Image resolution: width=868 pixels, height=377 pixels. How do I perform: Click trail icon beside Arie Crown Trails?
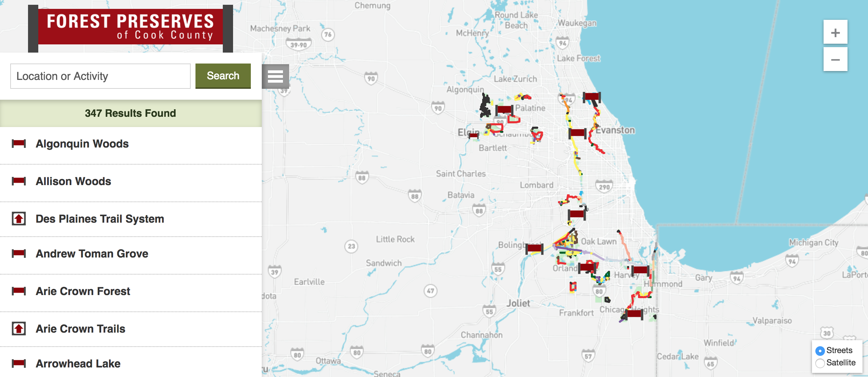(x=19, y=329)
